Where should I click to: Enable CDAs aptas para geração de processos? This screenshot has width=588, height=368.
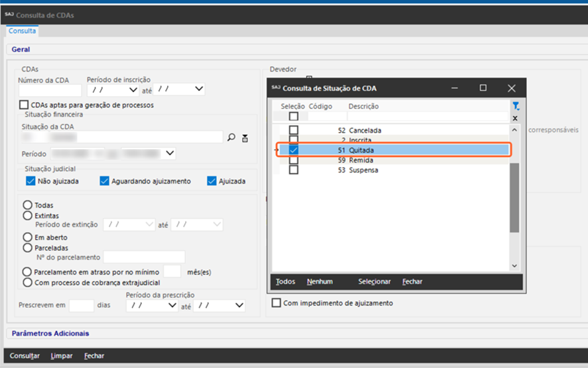pyautogui.click(x=25, y=105)
